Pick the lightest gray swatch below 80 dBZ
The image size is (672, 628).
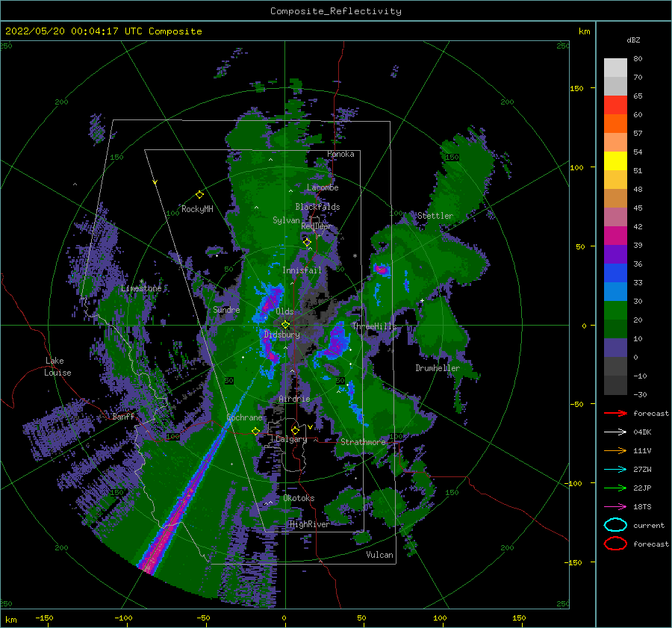pyautogui.click(x=615, y=68)
